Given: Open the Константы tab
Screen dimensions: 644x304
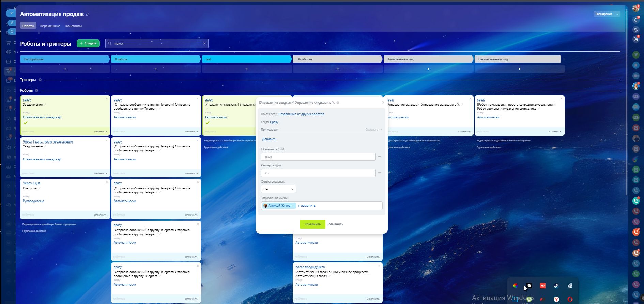Looking at the screenshot, I should (74, 26).
